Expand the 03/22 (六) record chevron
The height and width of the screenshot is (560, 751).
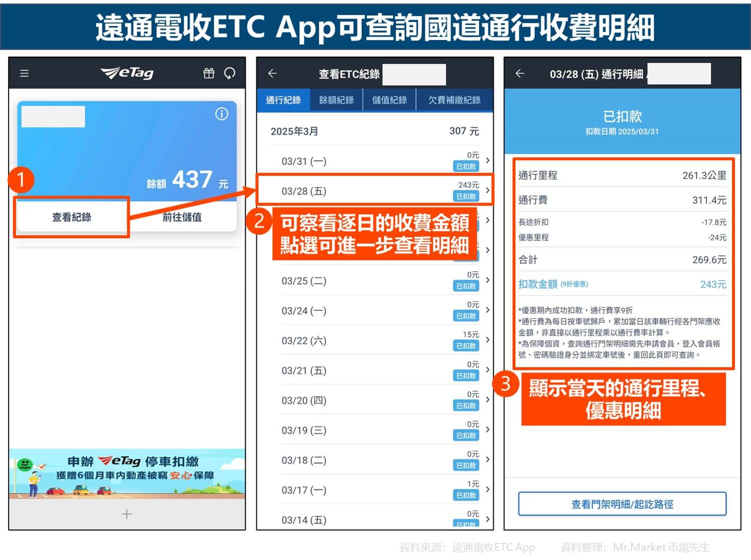[x=488, y=340]
